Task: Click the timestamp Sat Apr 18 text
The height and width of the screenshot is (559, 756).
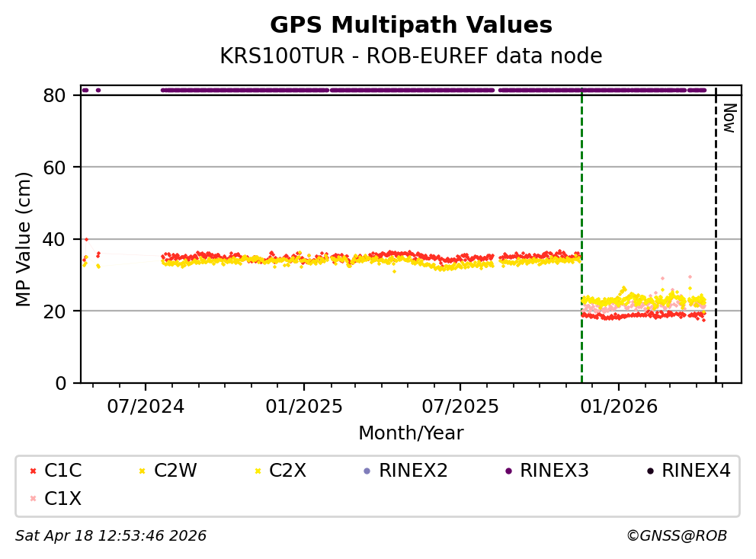Action: coord(111,536)
